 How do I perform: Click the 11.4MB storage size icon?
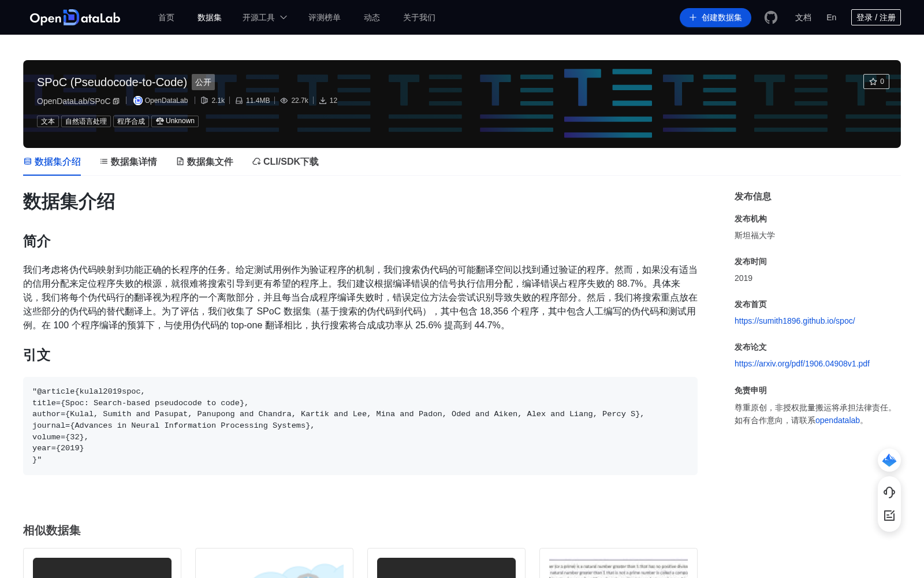(239, 101)
